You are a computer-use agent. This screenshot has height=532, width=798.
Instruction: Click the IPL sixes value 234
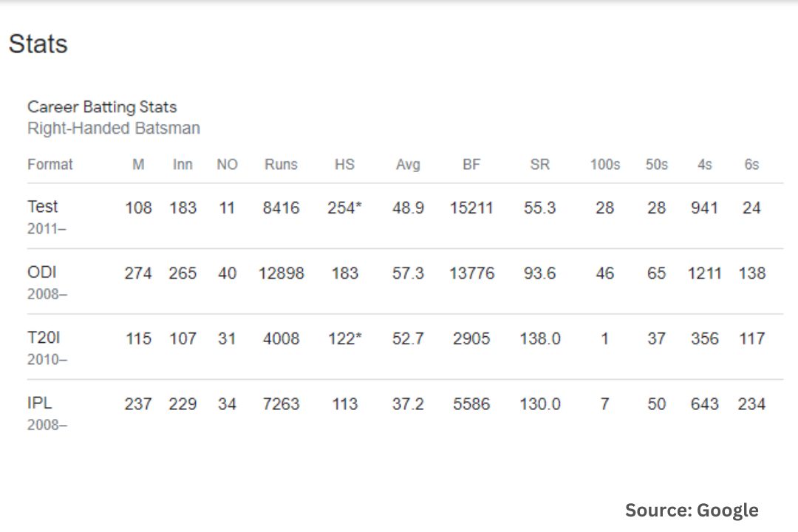(751, 404)
